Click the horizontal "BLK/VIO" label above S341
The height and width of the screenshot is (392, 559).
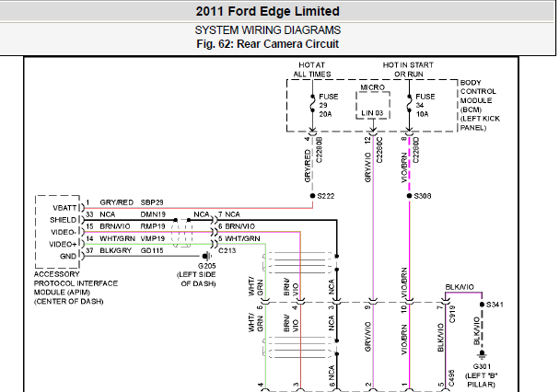pos(460,287)
